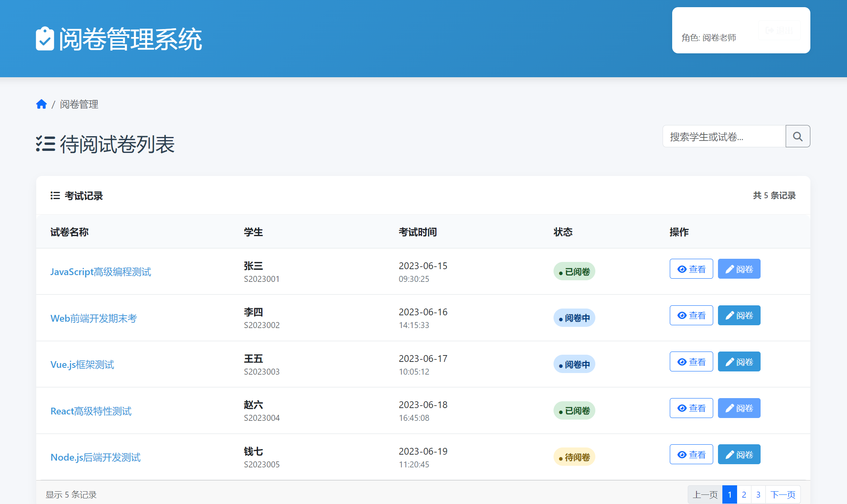Go to pagination page 3
Viewport: 847px width, 504px height.
(758, 494)
